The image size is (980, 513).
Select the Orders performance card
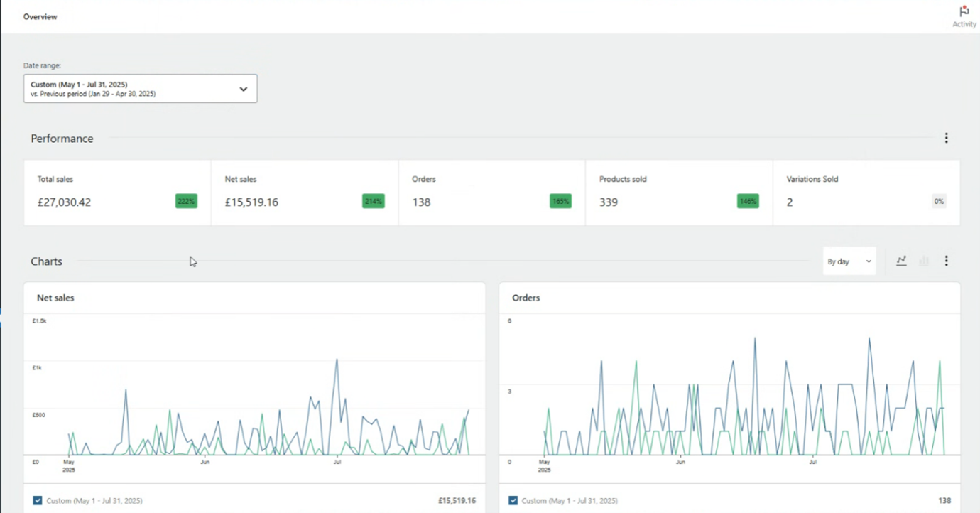(491, 193)
